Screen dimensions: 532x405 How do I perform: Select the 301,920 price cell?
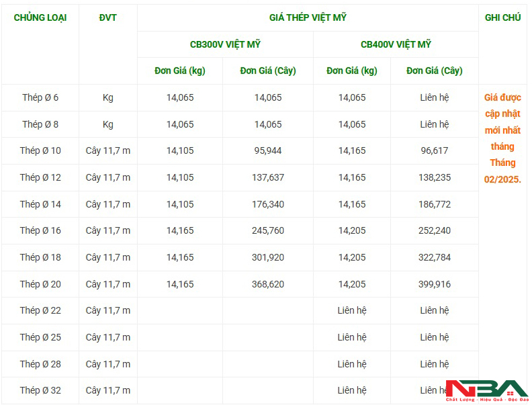point(268,257)
